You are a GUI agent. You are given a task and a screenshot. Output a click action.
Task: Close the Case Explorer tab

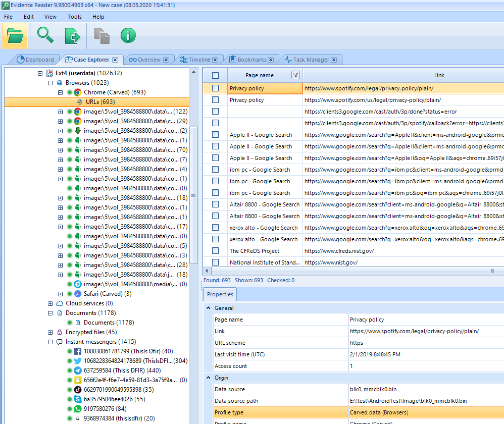(115, 60)
